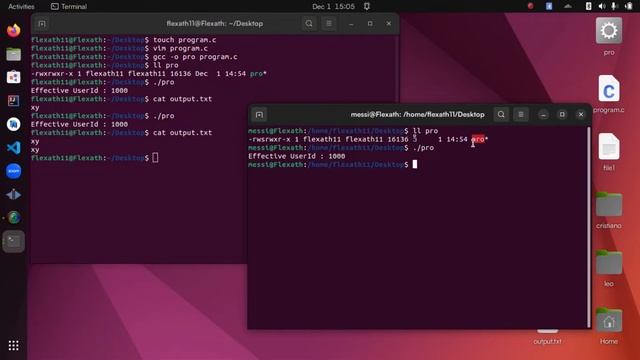Click '-rwsrwxr-x' permissions in messi terminal
Image resolution: width=640 pixels, height=360 pixels.
point(269,139)
